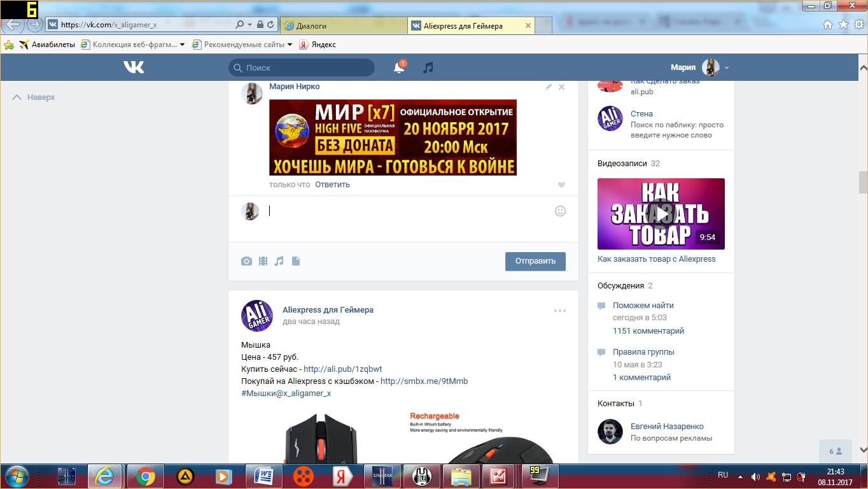Close the Aliexpress для Геймера tab

(528, 25)
